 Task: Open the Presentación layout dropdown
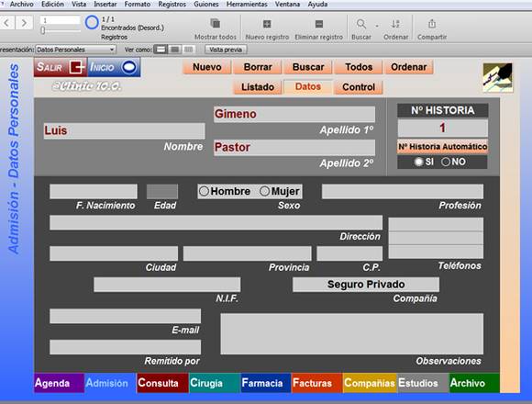pyautogui.click(x=75, y=50)
